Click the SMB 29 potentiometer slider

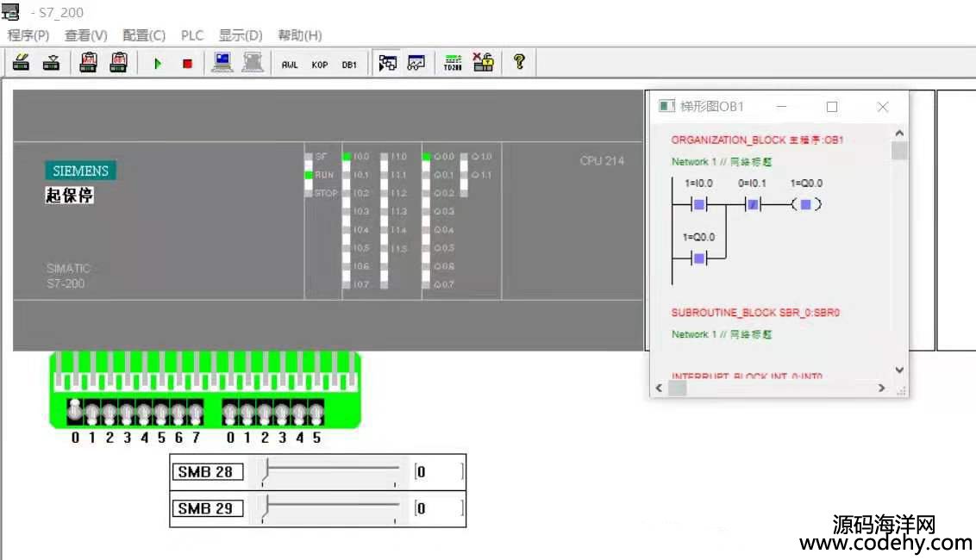pos(330,508)
